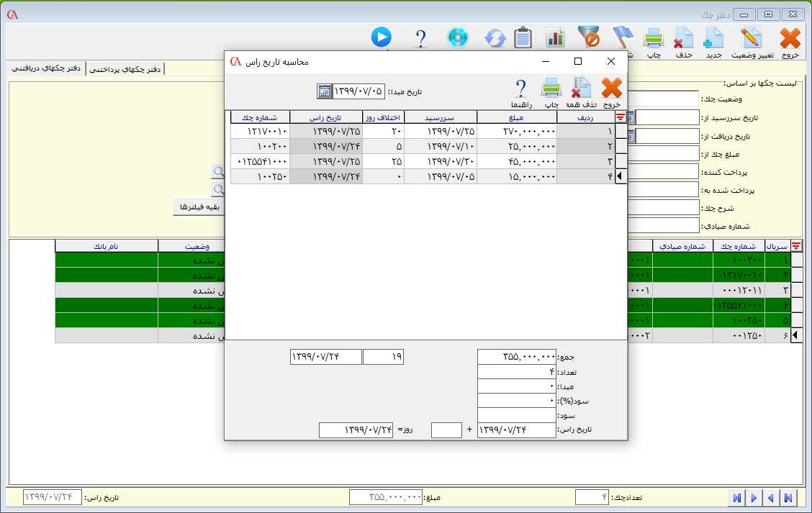The width and height of the screenshot is (812, 513).
Task: Click the blue play button icon
Action: (x=382, y=37)
